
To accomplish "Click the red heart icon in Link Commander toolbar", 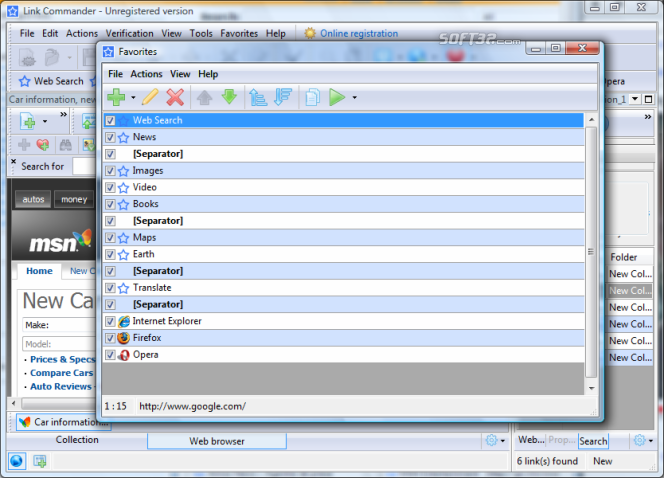I will coord(43,145).
